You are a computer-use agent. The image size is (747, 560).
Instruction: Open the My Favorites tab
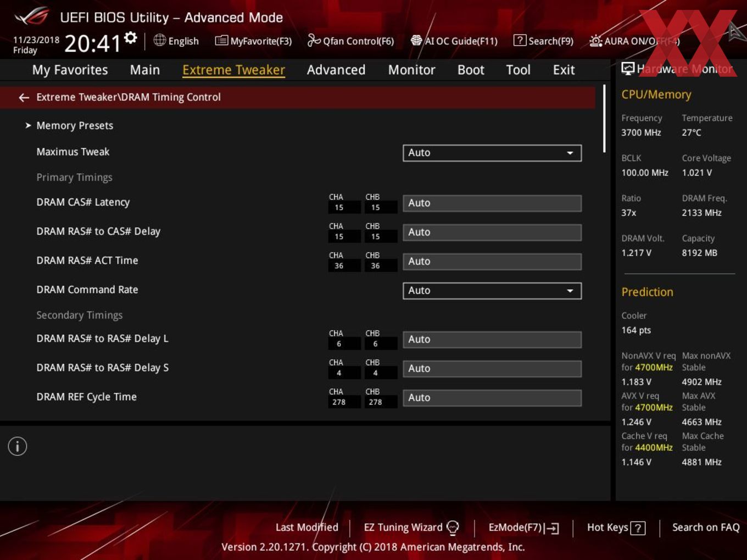[70, 70]
